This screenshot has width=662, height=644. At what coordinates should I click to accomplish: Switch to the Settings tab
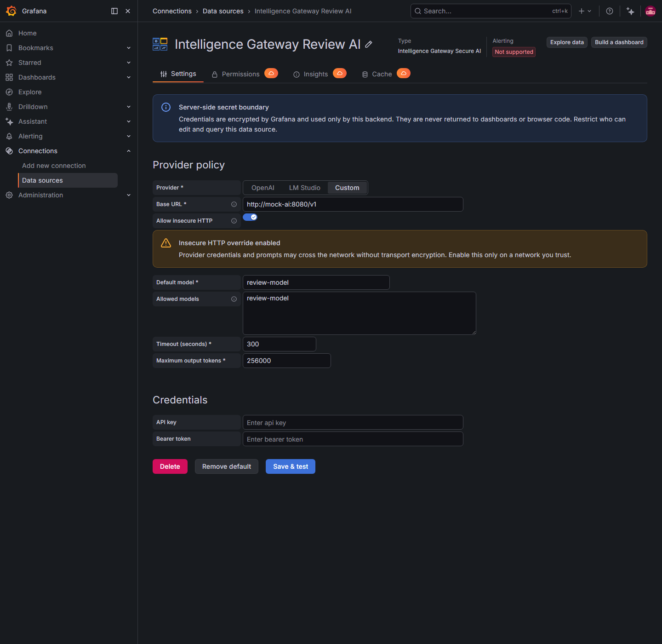coord(178,74)
